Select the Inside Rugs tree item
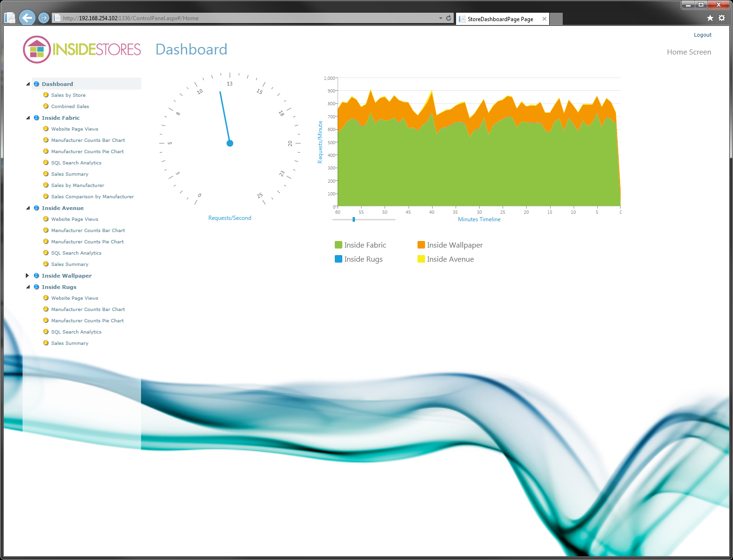The width and height of the screenshot is (733, 560). click(59, 287)
